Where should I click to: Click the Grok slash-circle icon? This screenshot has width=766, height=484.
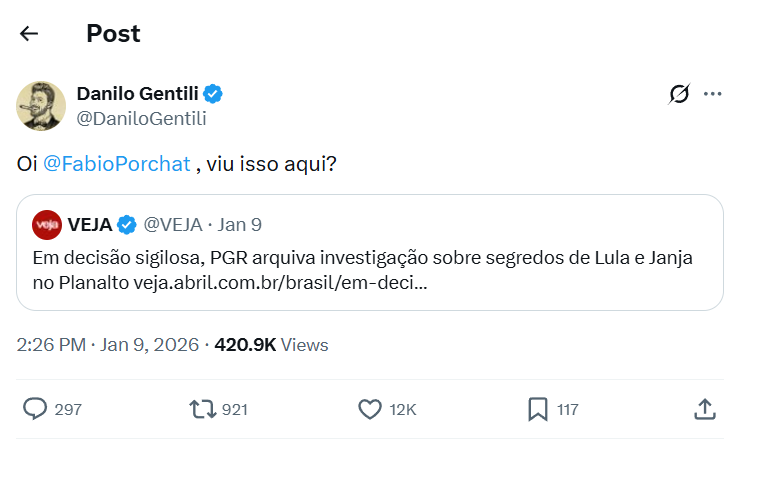click(x=679, y=94)
